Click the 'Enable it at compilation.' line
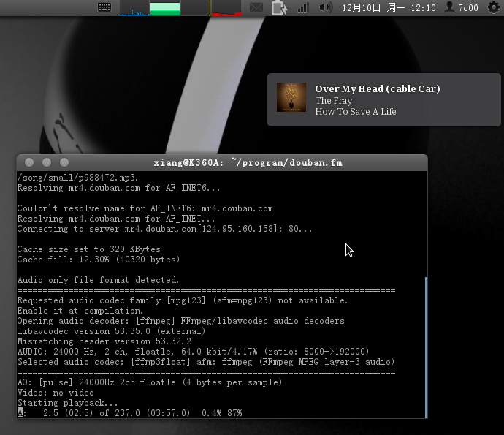 coord(80,311)
